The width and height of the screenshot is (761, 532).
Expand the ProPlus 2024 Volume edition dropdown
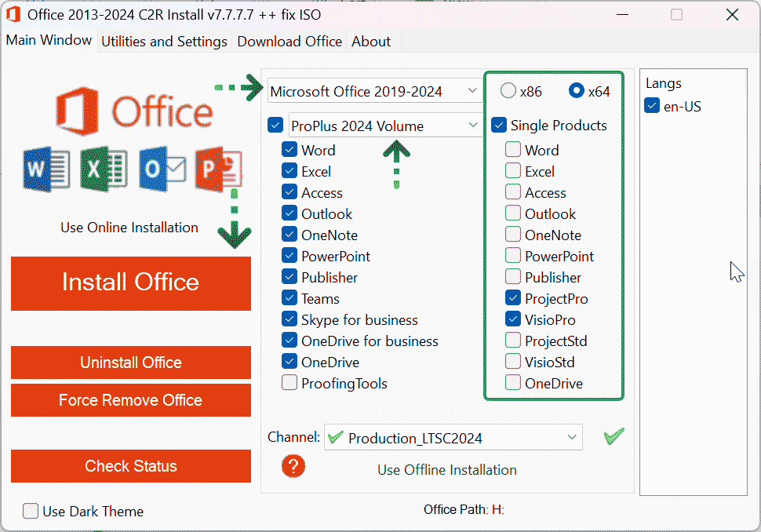(385, 126)
